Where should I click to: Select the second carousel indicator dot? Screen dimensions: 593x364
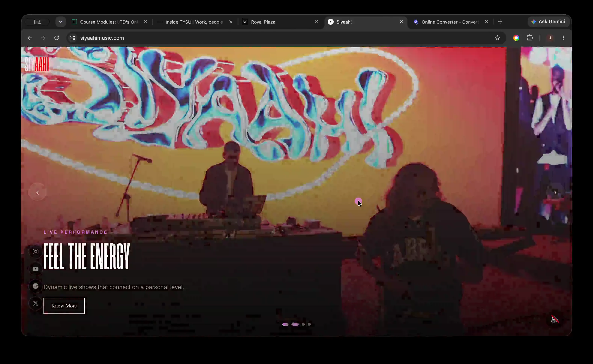pyautogui.click(x=295, y=324)
